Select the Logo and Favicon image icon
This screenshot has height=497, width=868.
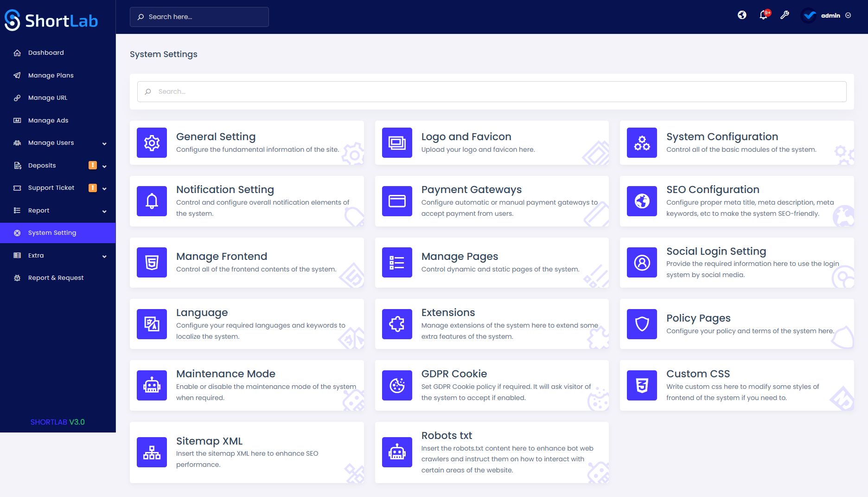396,142
